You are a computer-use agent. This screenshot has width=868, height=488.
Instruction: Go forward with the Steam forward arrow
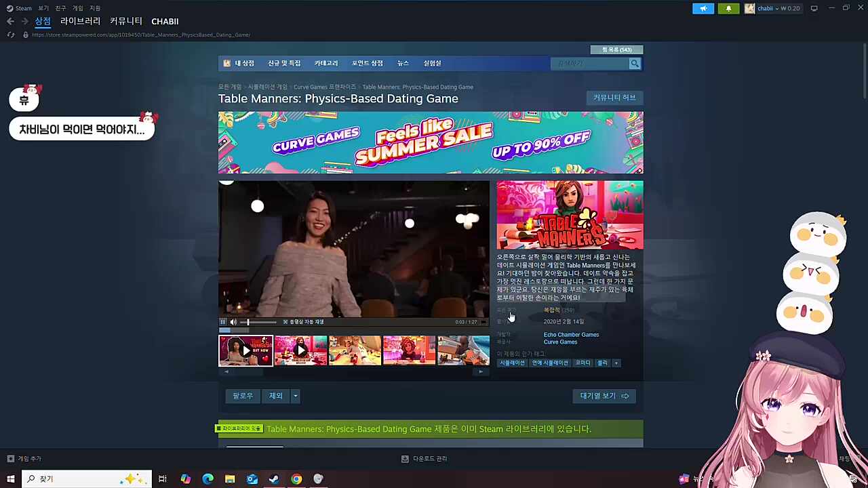click(26, 22)
